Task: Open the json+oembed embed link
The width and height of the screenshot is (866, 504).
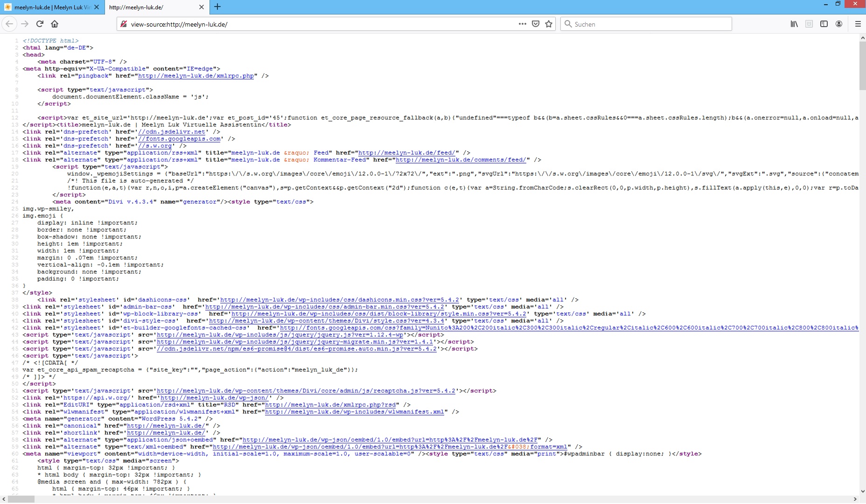Action: (390, 440)
